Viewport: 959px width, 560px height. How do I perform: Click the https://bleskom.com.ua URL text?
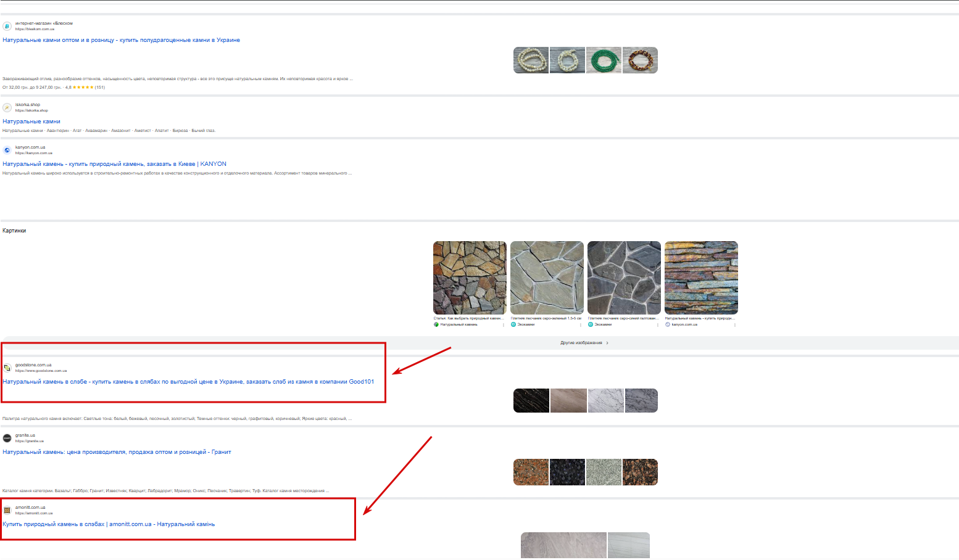click(35, 29)
